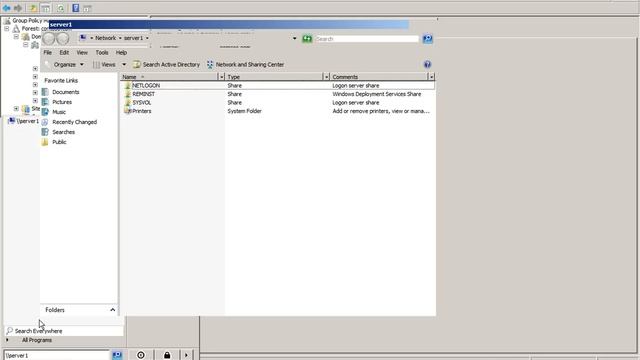Open the Type column filter dropdown
The width and height of the screenshot is (640, 360).
pyautogui.click(x=326, y=77)
